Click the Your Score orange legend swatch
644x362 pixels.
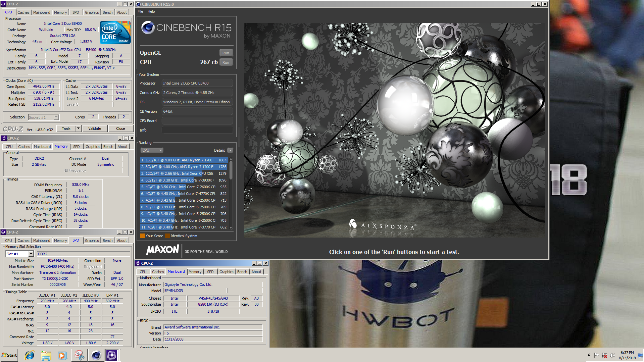click(142, 236)
